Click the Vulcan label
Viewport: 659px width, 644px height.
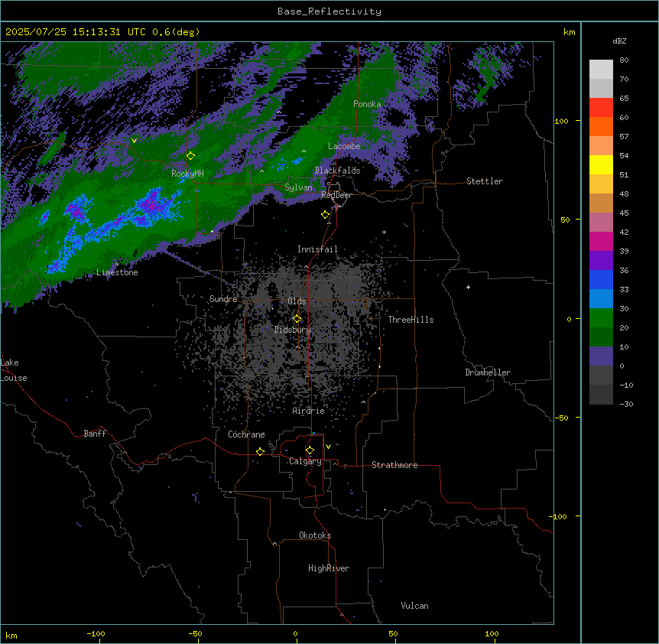[414, 606]
